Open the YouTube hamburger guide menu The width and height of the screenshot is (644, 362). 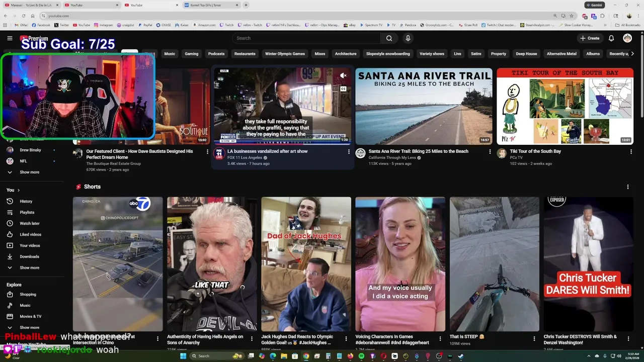(x=10, y=38)
